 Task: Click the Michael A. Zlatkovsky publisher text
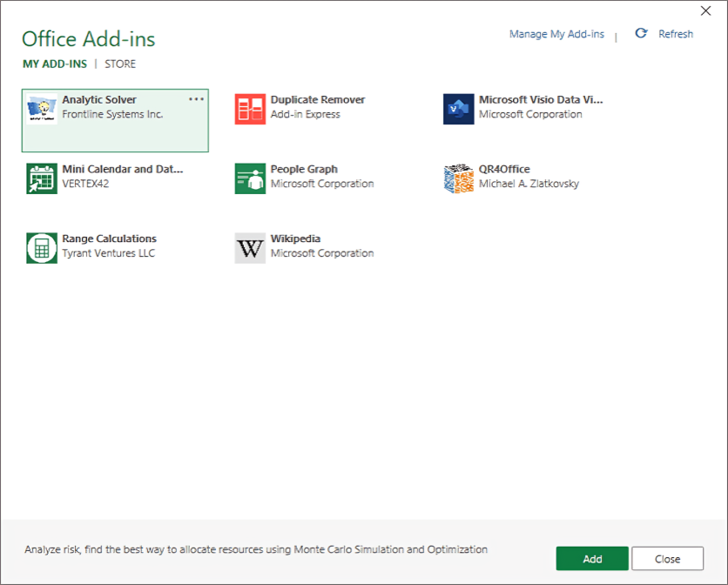pos(529,184)
